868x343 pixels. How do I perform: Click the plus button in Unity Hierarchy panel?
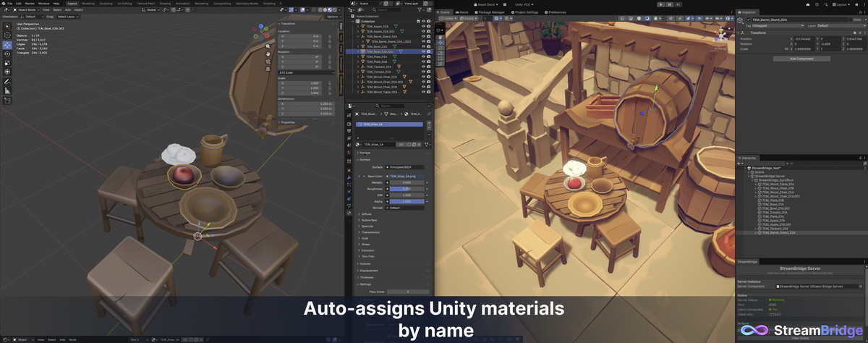pyautogui.click(x=739, y=164)
